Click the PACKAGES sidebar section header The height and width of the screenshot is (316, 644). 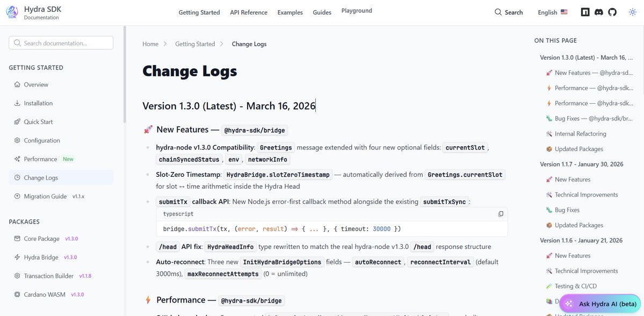(x=24, y=222)
